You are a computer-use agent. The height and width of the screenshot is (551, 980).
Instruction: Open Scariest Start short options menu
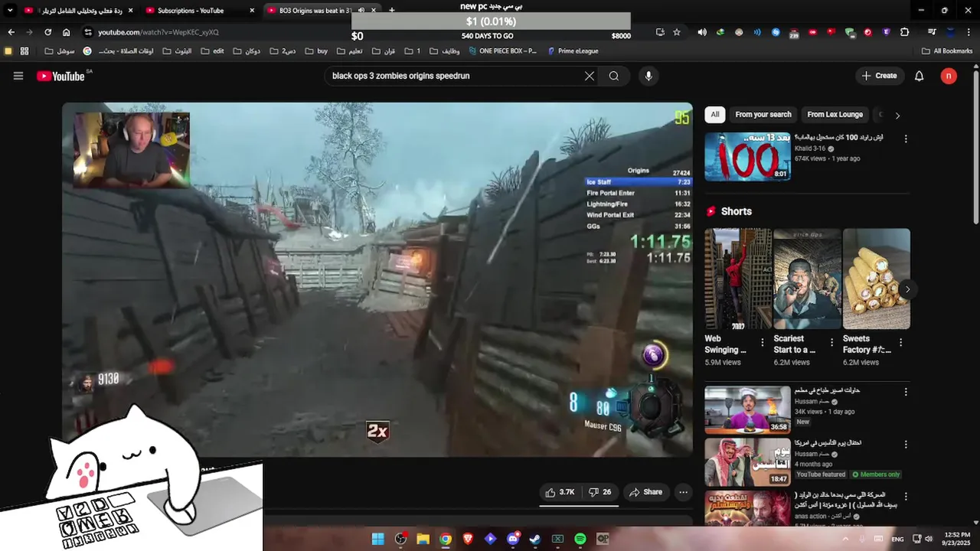pos(831,343)
